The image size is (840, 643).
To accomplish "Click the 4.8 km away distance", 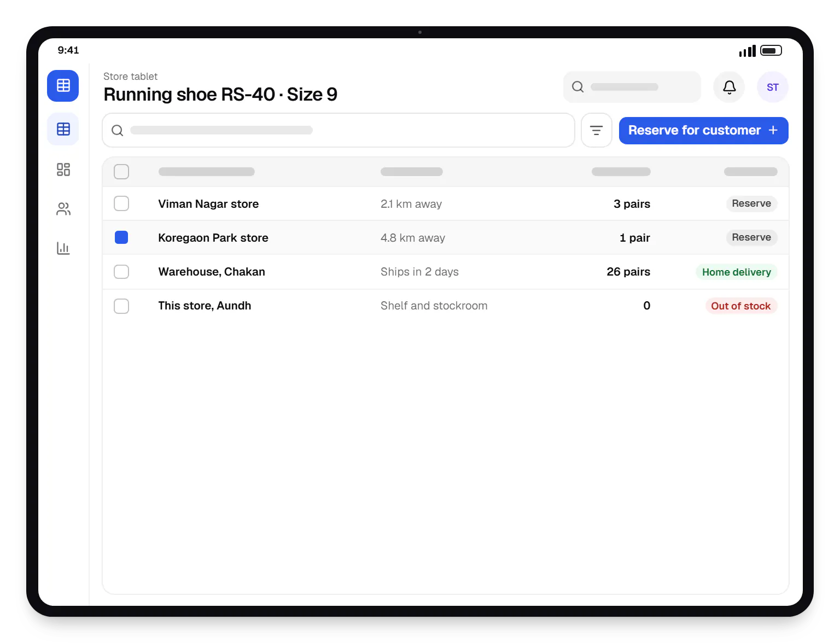I will 413,238.
